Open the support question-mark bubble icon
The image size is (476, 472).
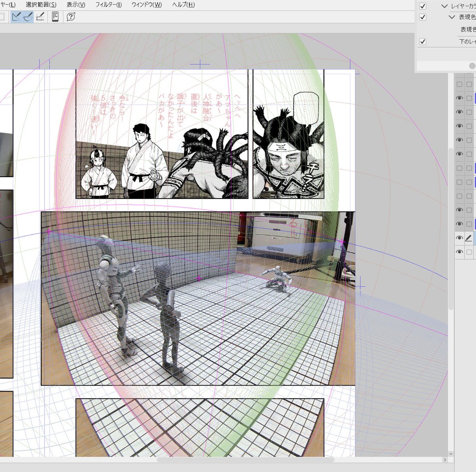(x=71, y=17)
